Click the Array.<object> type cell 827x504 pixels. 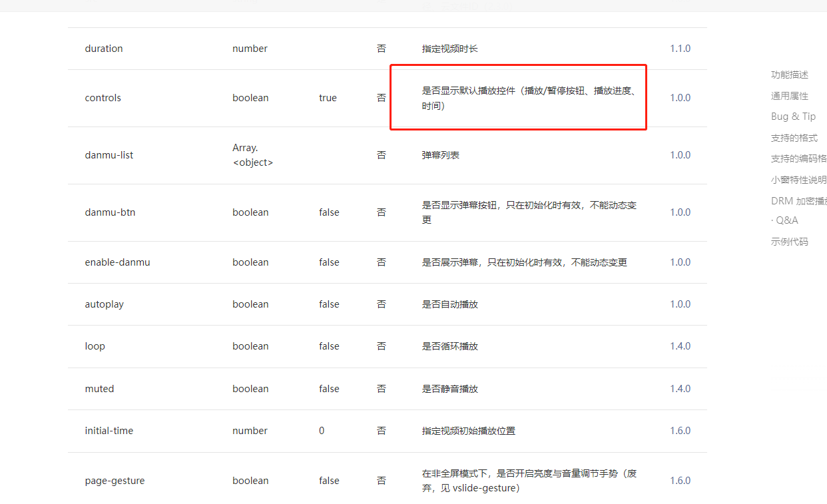pyautogui.click(x=253, y=155)
